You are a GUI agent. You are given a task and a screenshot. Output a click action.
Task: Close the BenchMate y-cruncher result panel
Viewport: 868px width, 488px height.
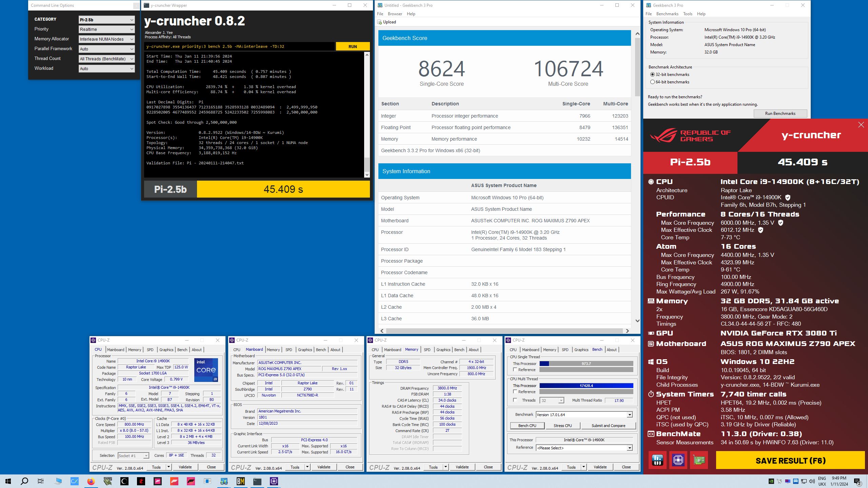pos(861,125)
